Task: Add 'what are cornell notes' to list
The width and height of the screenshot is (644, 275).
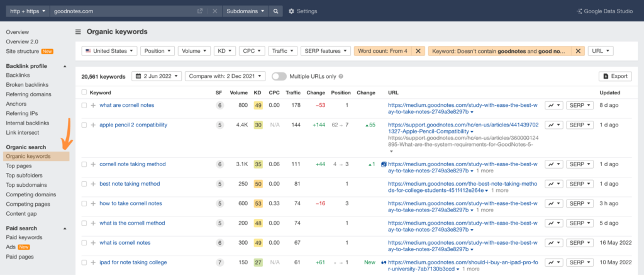Action: click(x=93, y=105)
